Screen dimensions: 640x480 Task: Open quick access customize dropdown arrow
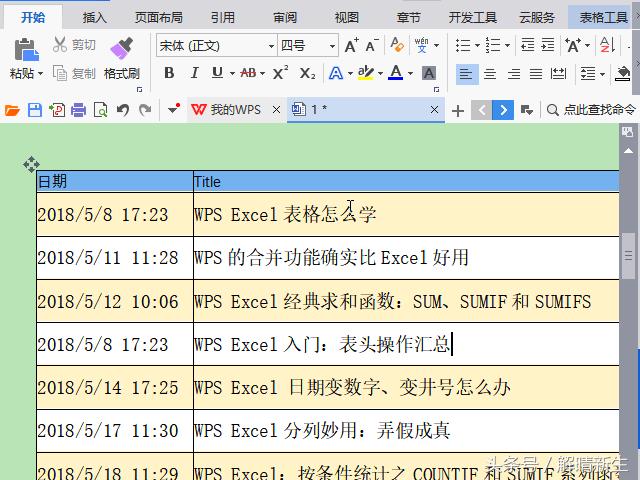tap(174, 109)
